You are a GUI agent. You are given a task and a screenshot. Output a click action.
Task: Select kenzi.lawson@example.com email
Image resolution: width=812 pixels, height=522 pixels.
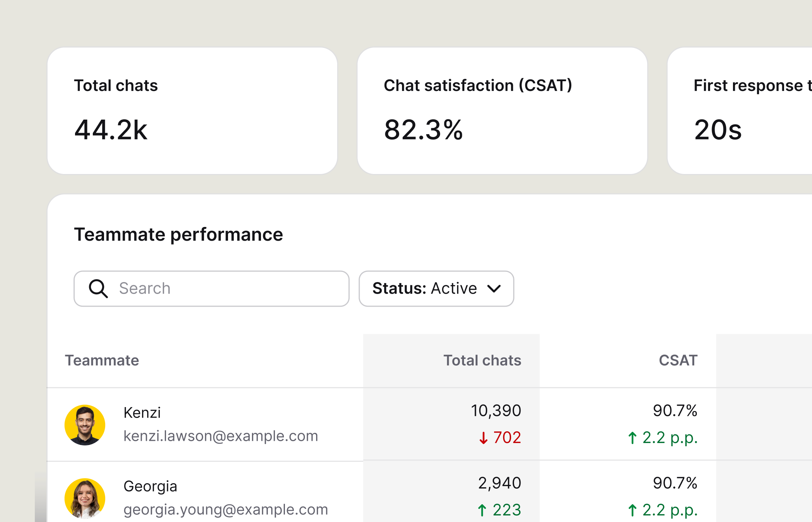(x=221, y=436)
